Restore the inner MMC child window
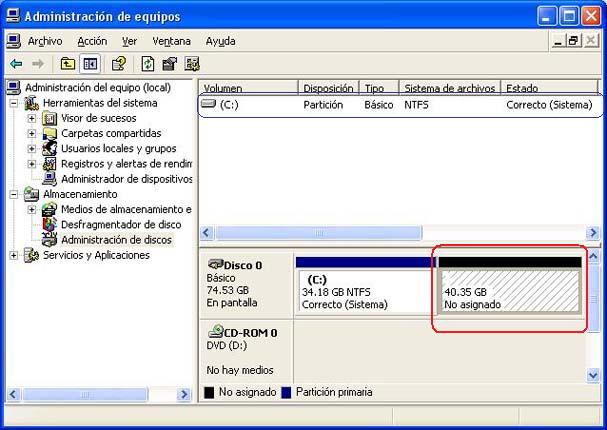Viewport: 607px width, 430px height. [x=574, y=41]
